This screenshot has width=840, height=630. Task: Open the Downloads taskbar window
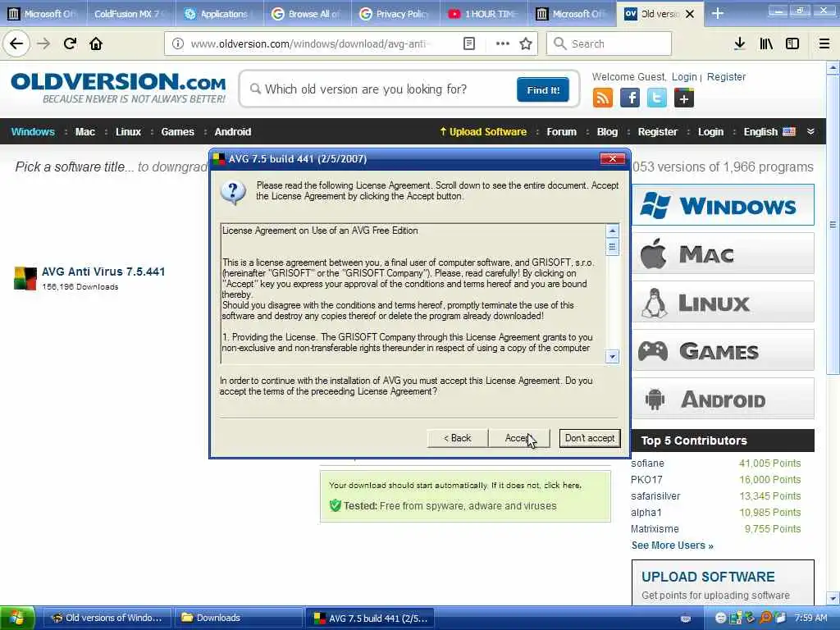[238, 619]
